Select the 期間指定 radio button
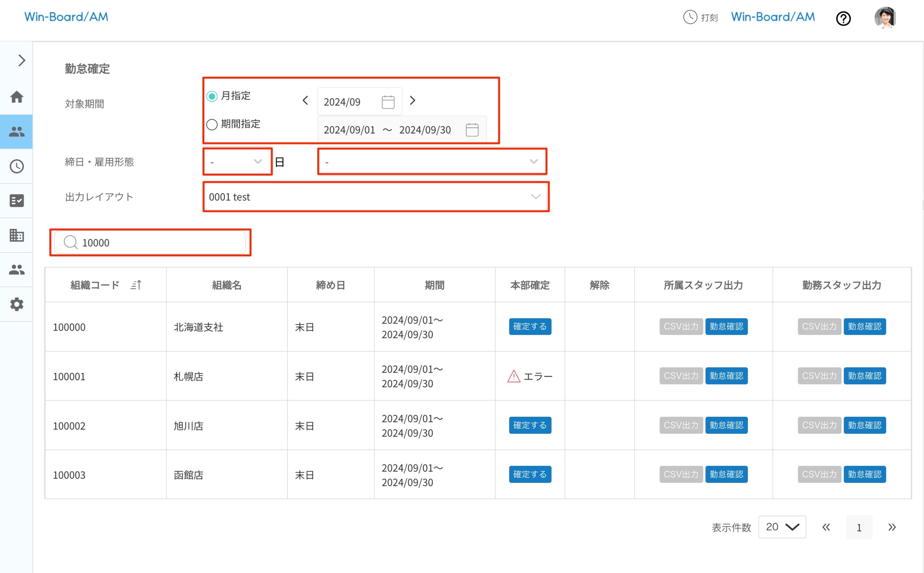Screen dimensions: 924x573 [212, 124]
